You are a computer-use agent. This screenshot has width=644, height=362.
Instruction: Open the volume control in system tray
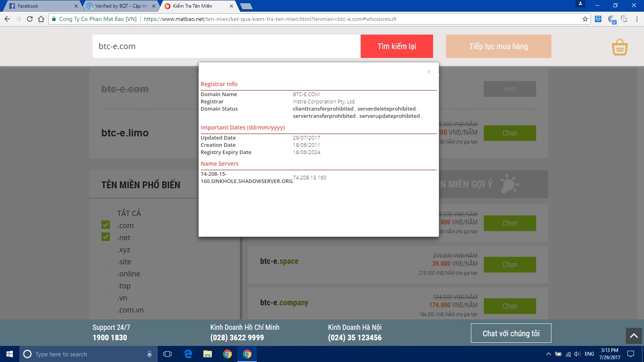[x=577, y=354]
